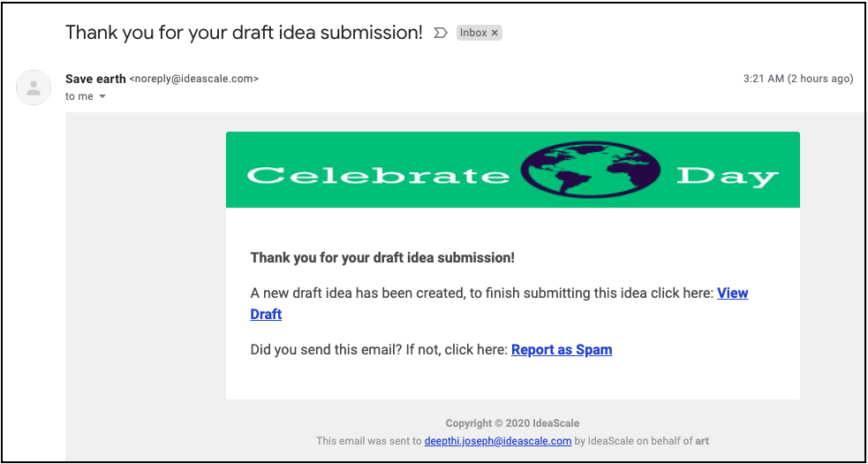868x464 pixels.
Task: Open the View Draft link
Action: coord(732,293)
